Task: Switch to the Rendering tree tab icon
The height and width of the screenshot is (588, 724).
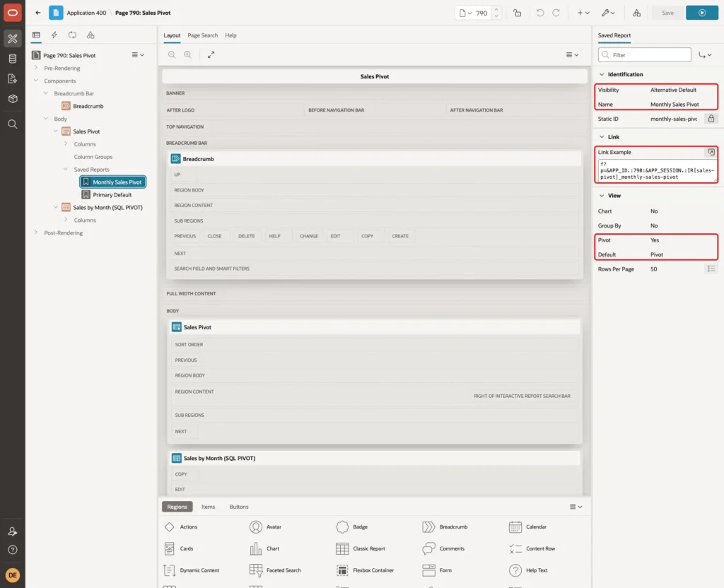Action: click(x=36, y=35)
